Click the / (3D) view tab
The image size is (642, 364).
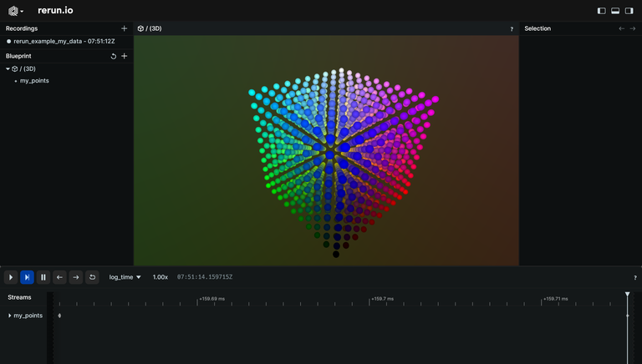click(x=150, y=28)
